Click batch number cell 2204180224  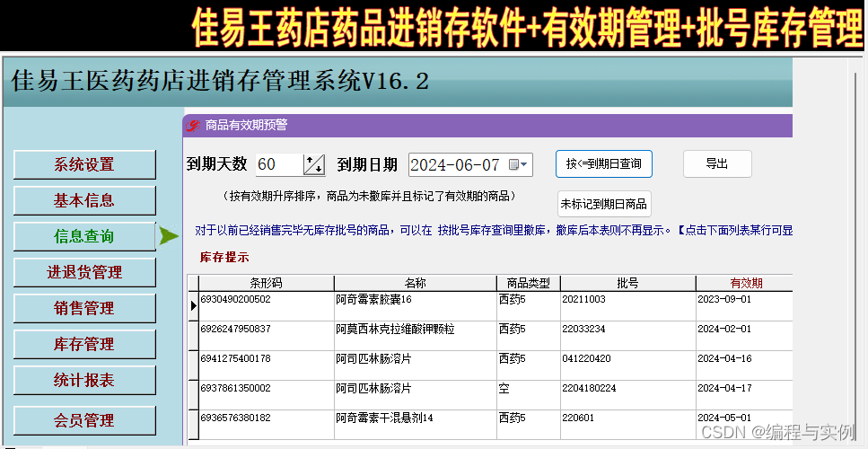(627, 395)
